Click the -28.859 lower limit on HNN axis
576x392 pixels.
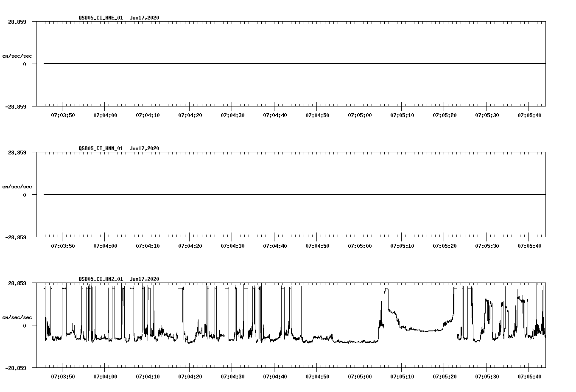click(x=16, y=237)
